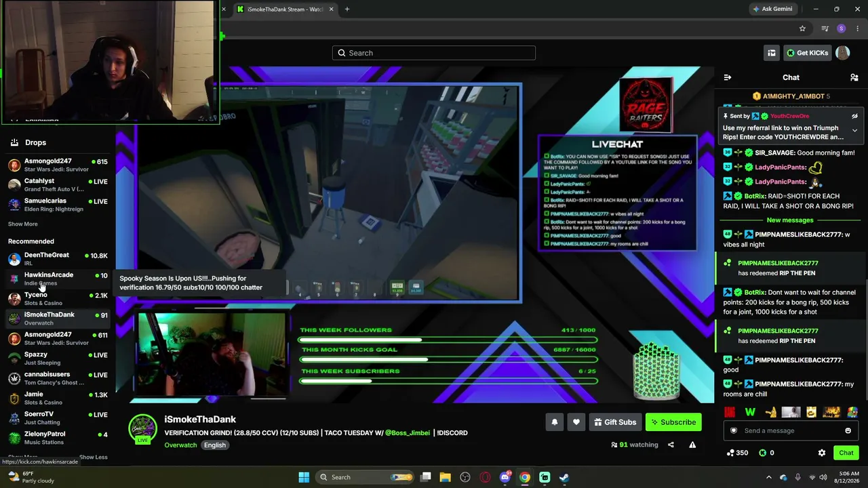Expand followed channels with Show More
868x488 pixels.
pyautogui.click(x=22, y=224)
